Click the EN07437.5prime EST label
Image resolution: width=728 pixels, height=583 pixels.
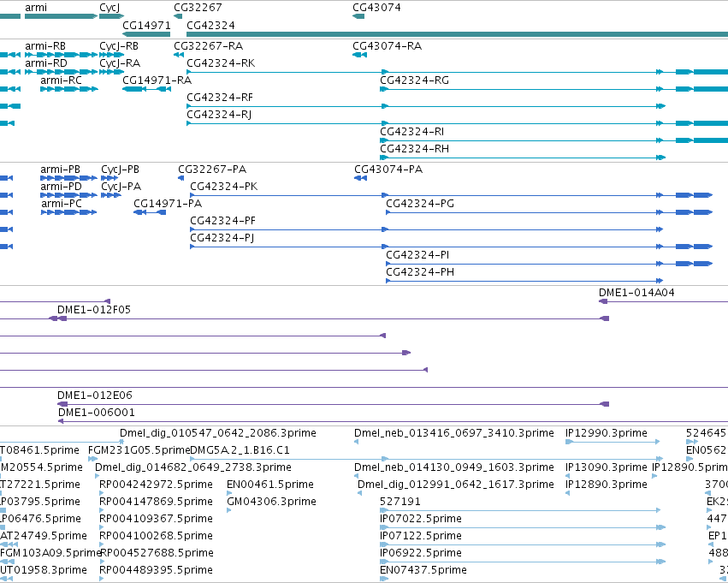point(423,571)
